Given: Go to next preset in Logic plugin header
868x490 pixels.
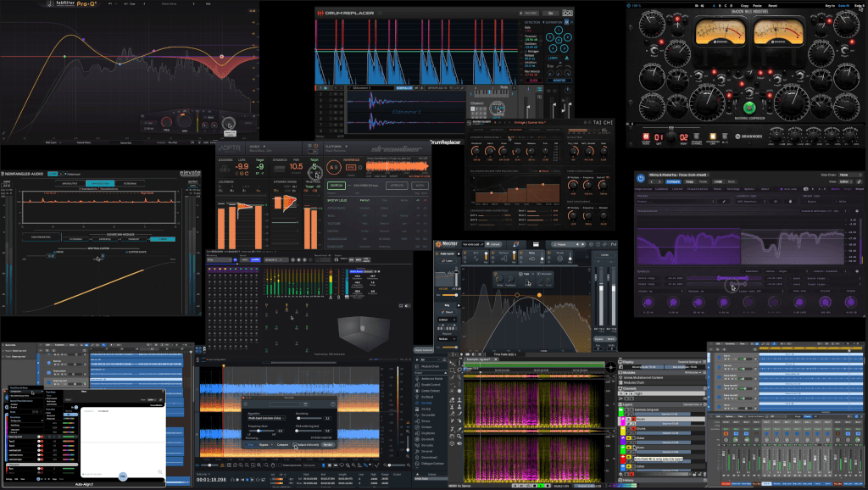Looking at the screenshot, I should tap(659, 181).
